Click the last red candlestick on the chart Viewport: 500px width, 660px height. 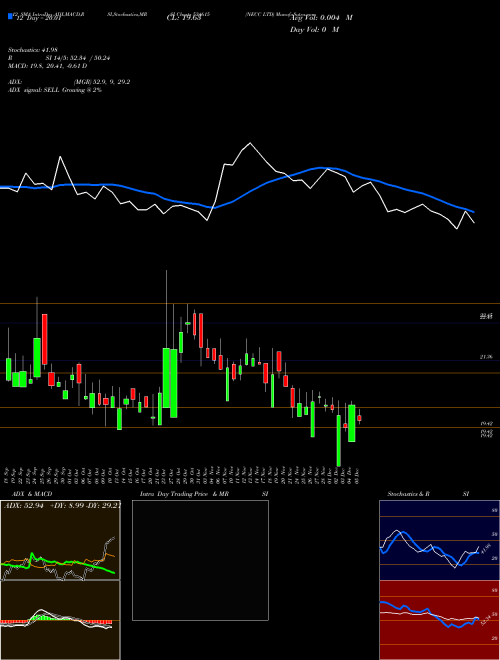(359, 418)
